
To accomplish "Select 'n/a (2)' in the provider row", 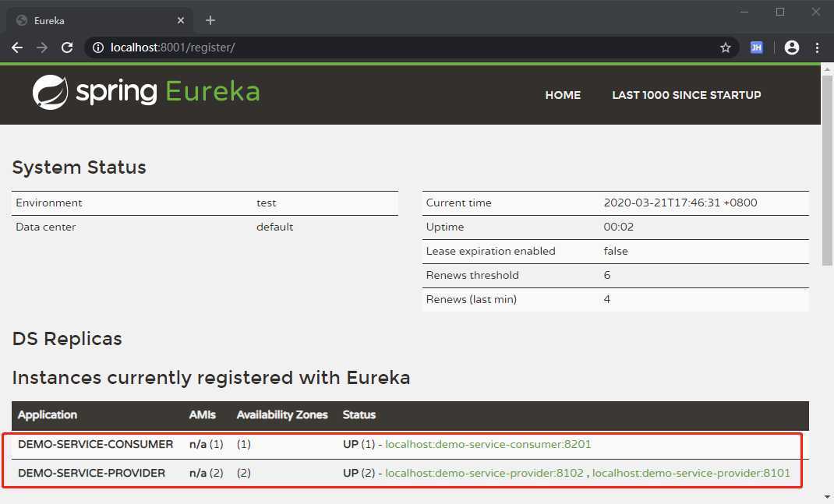I will coord(207,473).
